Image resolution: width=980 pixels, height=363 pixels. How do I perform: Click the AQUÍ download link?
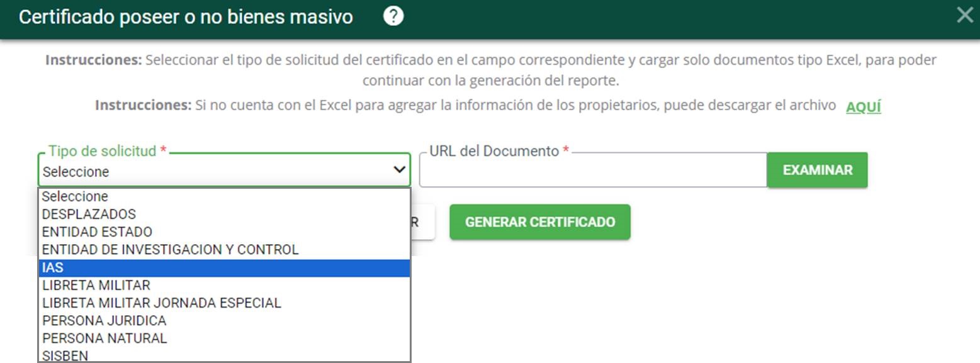click(863, 106)
